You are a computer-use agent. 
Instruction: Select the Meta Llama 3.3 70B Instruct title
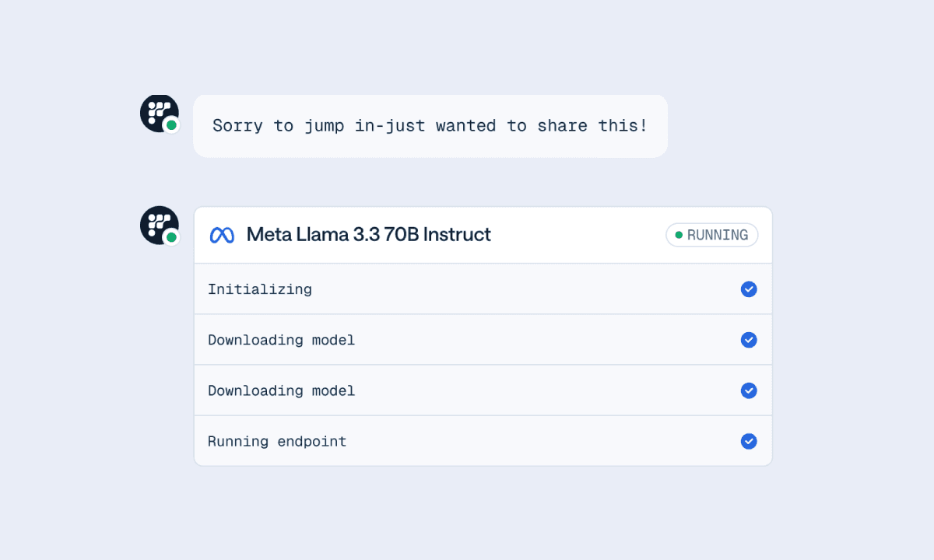click(x=369, y=234)
